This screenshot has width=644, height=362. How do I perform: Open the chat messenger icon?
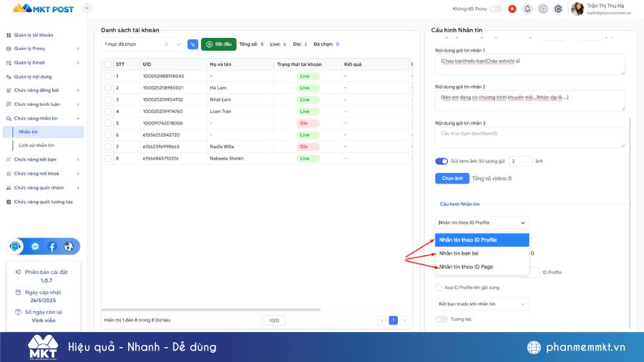click(35, 247)
